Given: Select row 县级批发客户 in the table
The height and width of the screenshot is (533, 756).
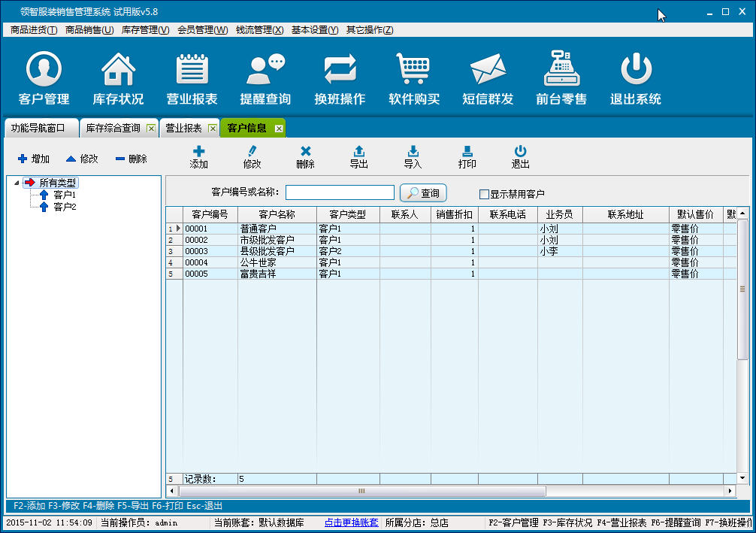Looking at the screenshot, I should 452,251.
